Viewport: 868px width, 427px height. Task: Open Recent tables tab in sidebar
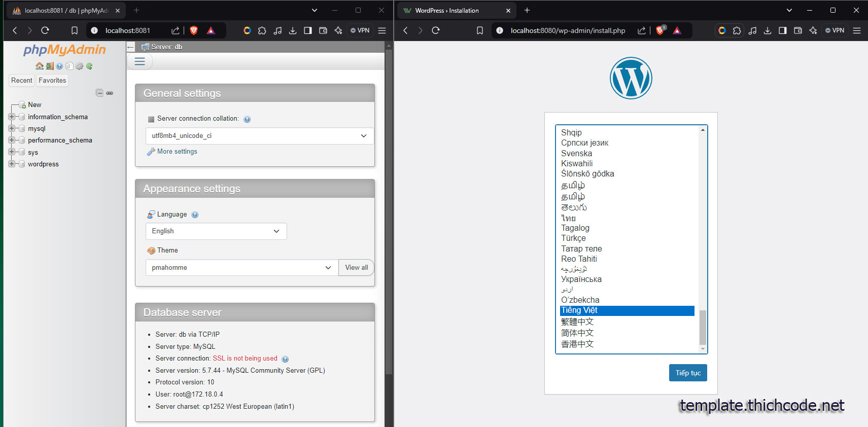click(21, 80)
